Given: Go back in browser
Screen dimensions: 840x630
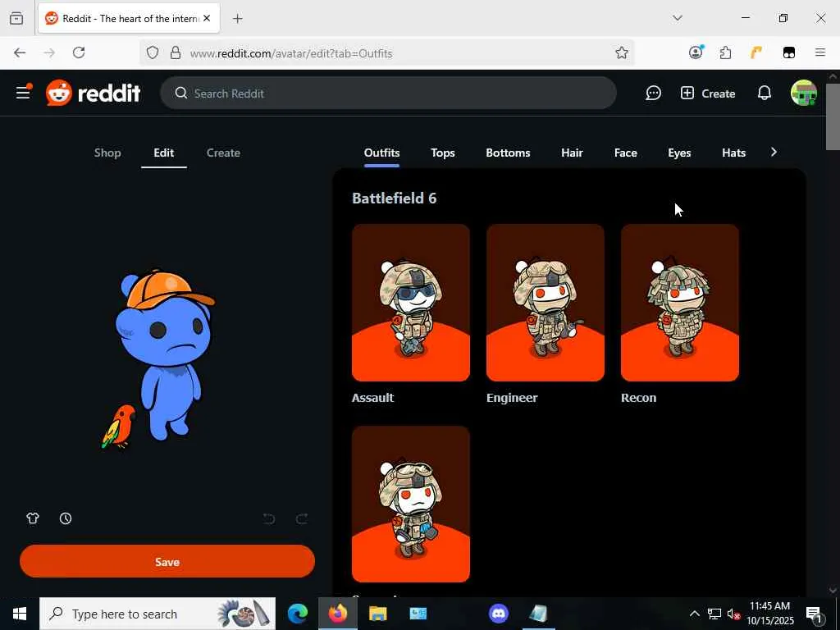Looking at the screenshot, I should pyautogui.click(x=20, y=52).
